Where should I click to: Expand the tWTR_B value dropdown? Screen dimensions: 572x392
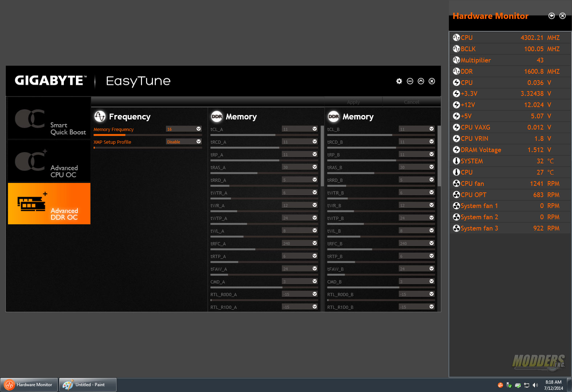pyautogui.click(x=417, y=192)
